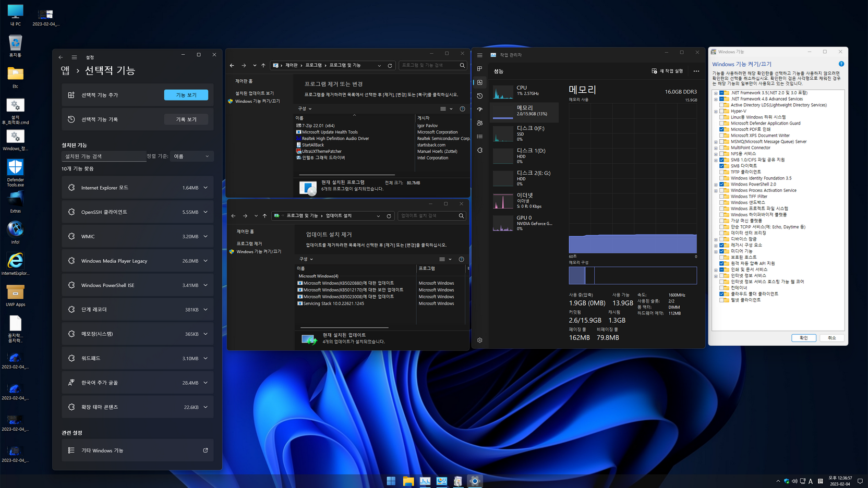Open Startup apps icon in Task Manager

[480, 109]
